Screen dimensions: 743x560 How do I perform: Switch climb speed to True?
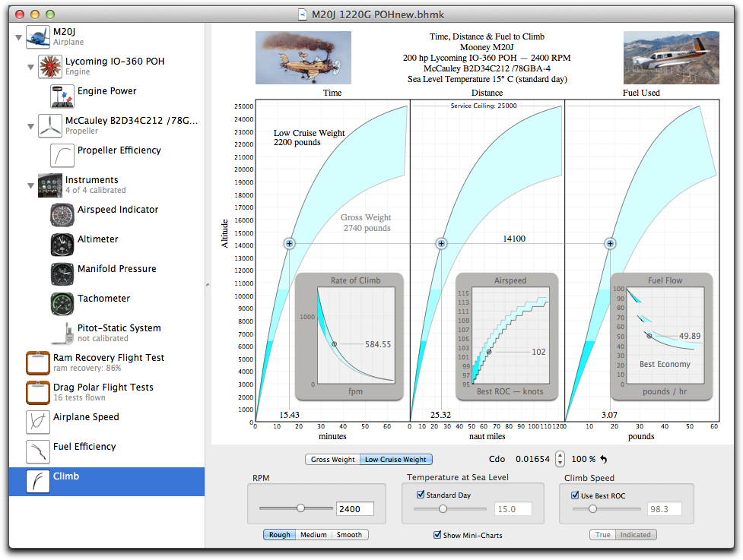tap(603, 534)
